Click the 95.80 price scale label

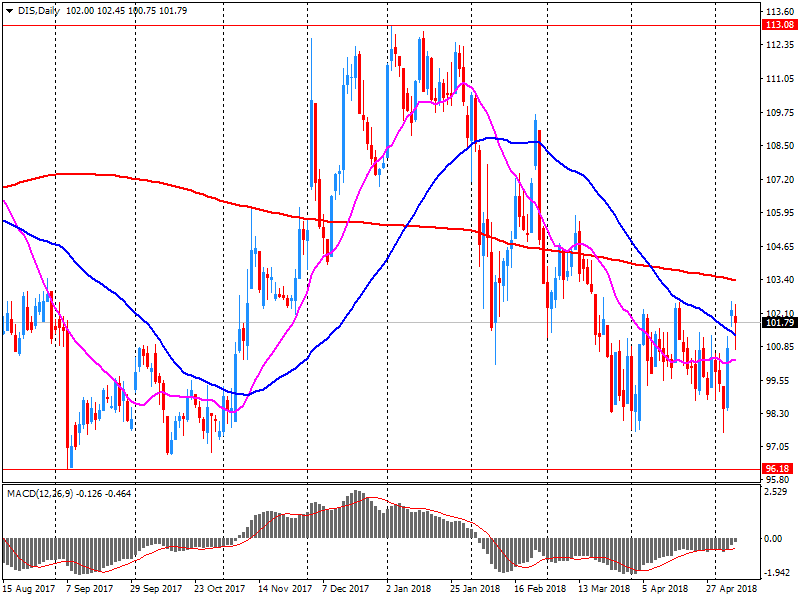click(x=780, y=480)
